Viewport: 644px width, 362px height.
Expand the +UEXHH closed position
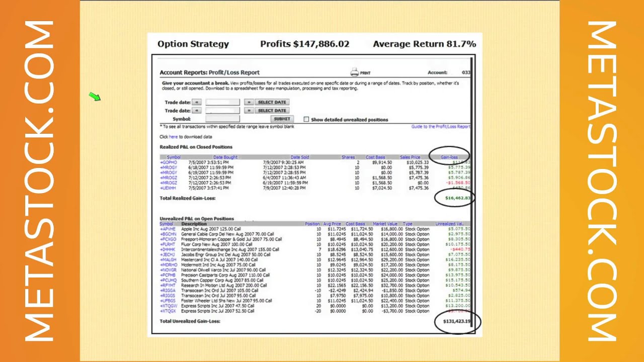[168, 188]
